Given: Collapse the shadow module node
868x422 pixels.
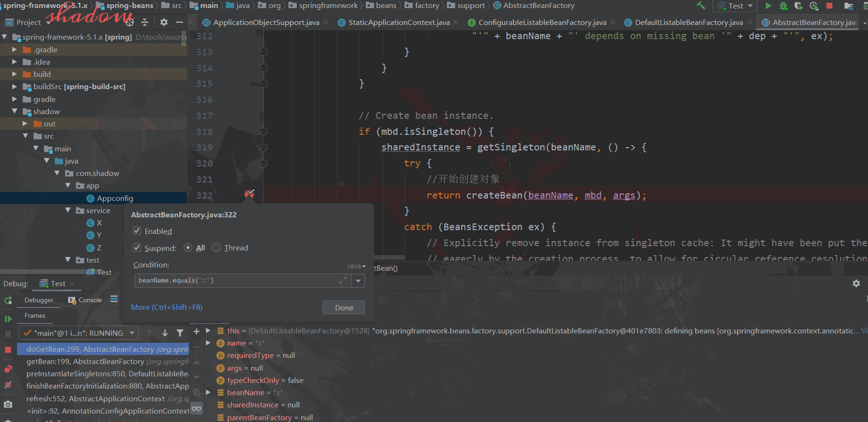Looking at the screenshot, I should pyautogui.click(x=14, y=111).
